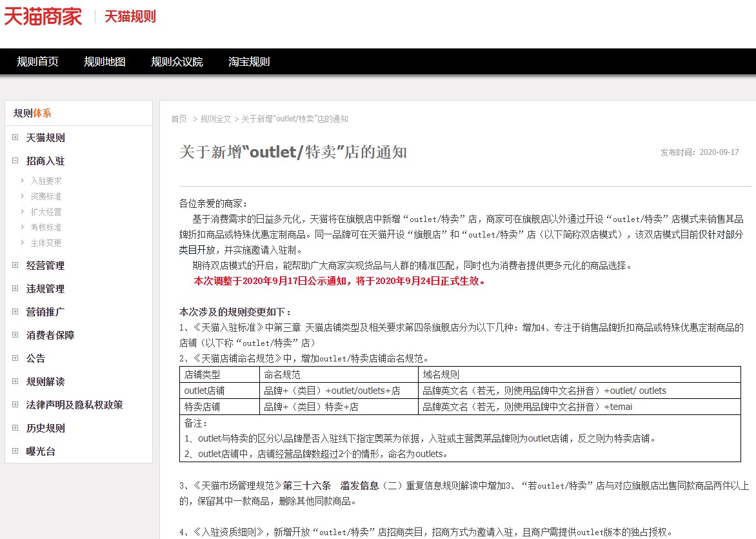Expand the 经营管理 plus icon

pyautogui.click(x=15, y=265)
